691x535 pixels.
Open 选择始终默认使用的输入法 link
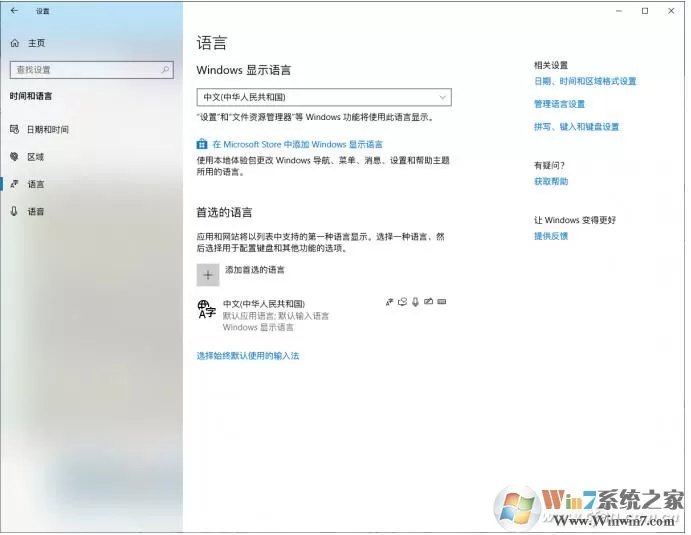248,356
